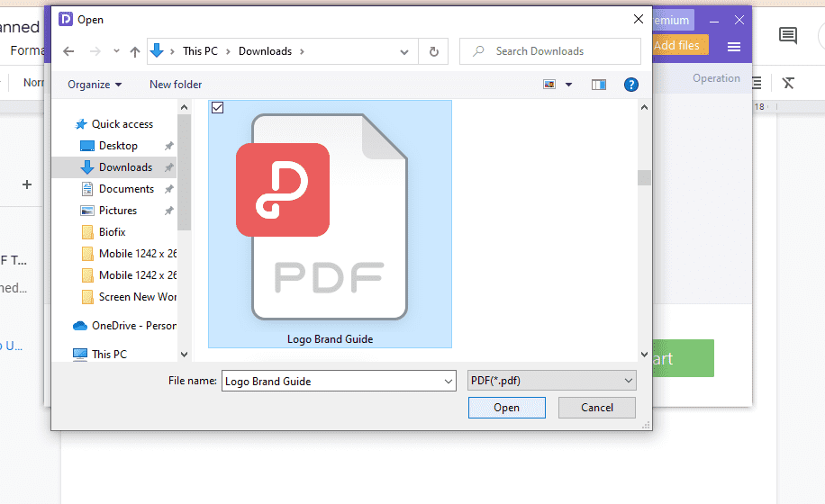Screen dimensions: 825x504
Task: Open the Organize menu
Action: tap(95, 85)
